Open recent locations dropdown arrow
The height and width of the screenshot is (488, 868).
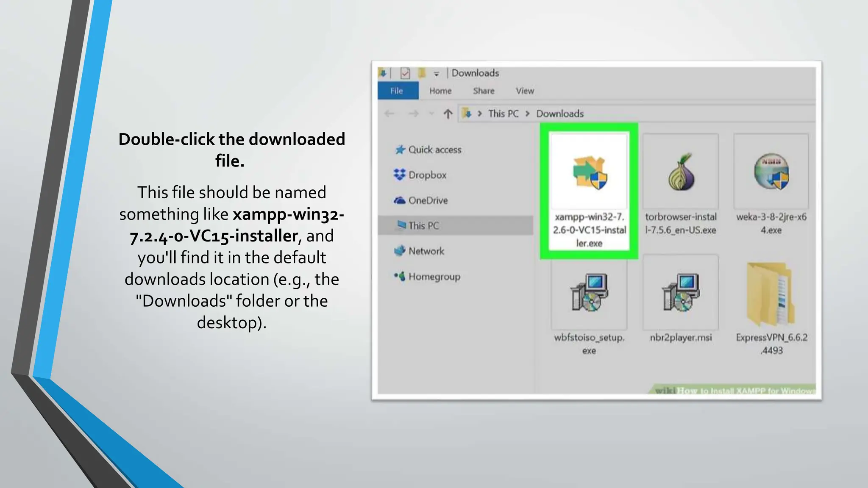[x=431, y=113]
